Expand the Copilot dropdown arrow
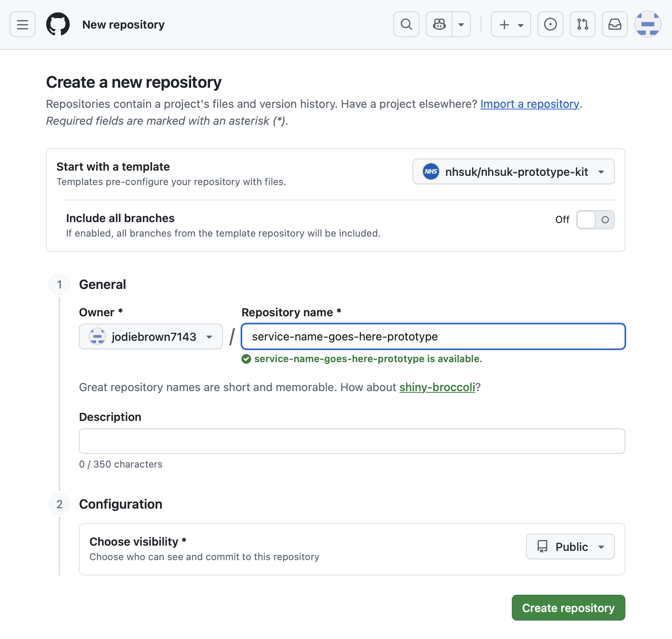Screen dimensions: 672x639 click(461, 25)
